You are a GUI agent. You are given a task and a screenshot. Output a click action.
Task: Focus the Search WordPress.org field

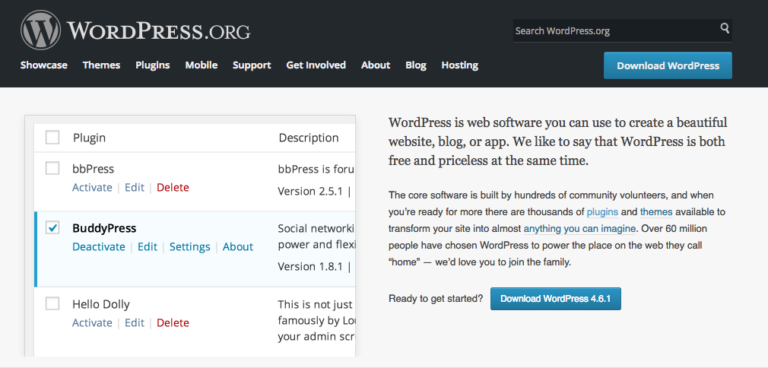[615, 31]
